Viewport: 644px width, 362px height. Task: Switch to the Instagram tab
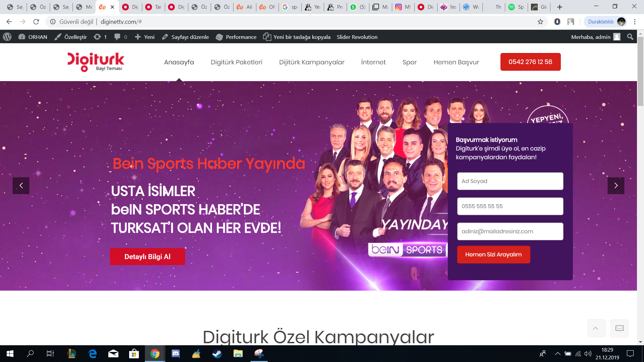tap(403, 7)
